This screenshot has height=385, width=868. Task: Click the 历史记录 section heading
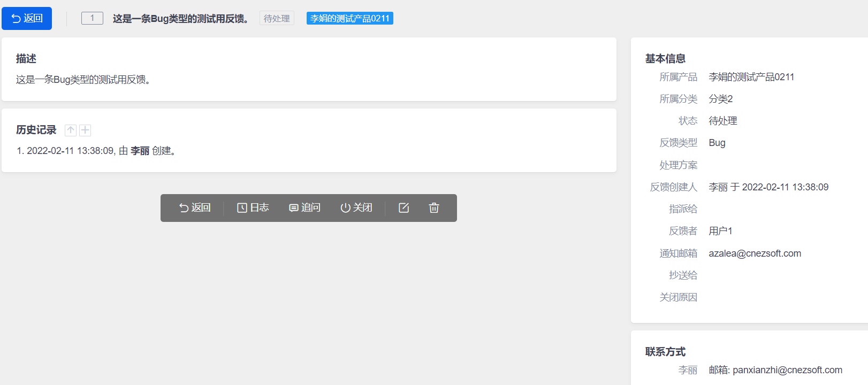point(36,130)
